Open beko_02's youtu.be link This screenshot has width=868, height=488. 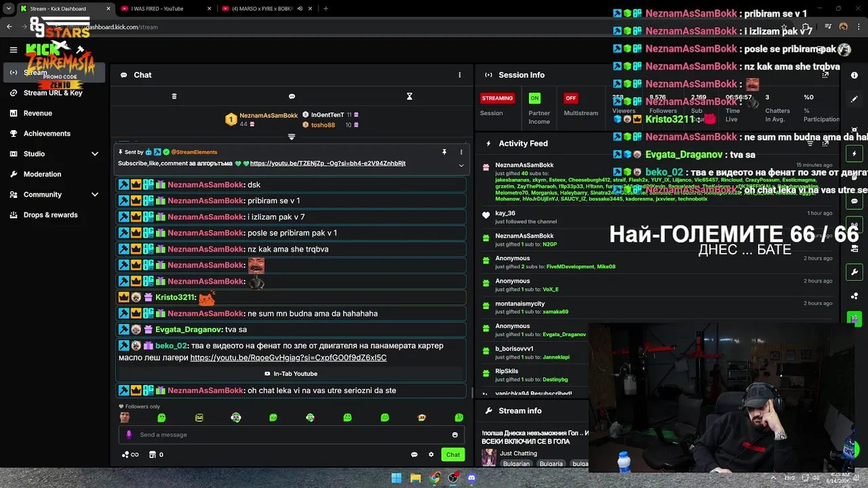[x=288, y=358]
